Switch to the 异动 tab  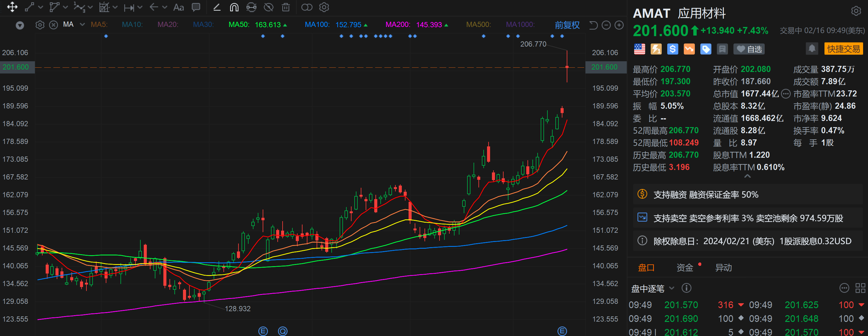[x=723, y=268]
